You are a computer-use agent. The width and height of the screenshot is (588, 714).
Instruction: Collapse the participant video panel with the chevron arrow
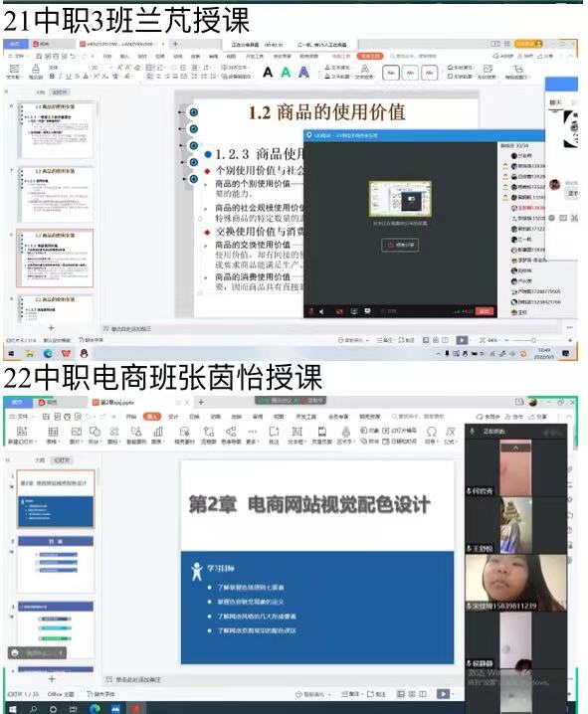(515, 447)
